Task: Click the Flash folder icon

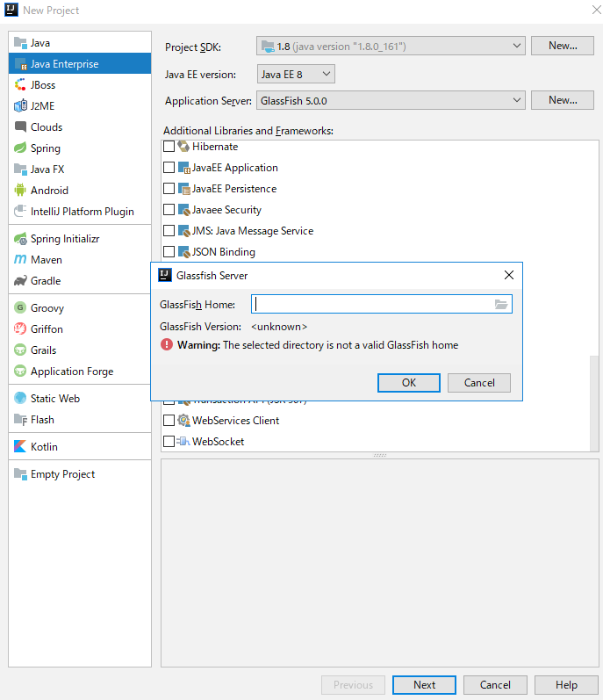Action: (20, 420)
